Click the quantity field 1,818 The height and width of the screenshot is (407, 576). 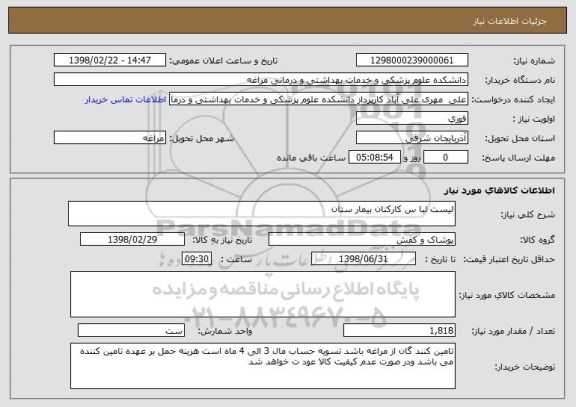(399, 331)
